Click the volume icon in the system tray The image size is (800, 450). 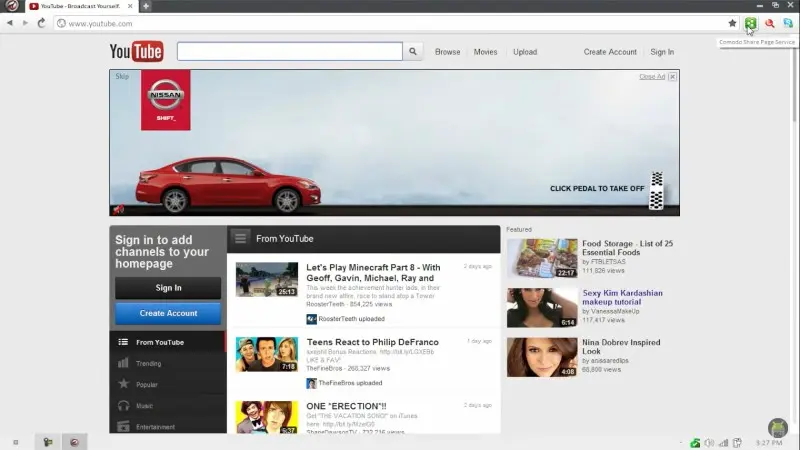point(709,443)
